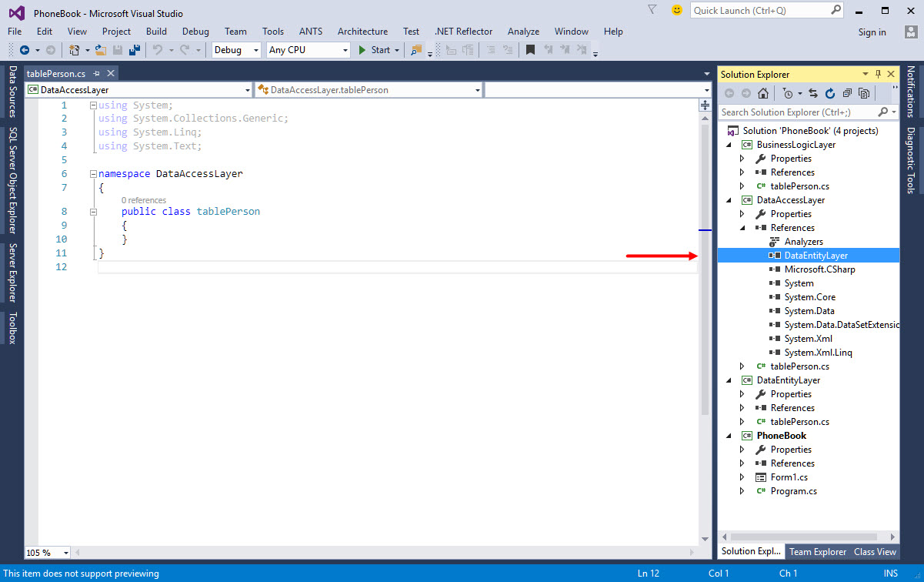This screenshot has height=582, width=924.
Task: Switch to the Team Explorer tab
Action: [x=817, y=551]
